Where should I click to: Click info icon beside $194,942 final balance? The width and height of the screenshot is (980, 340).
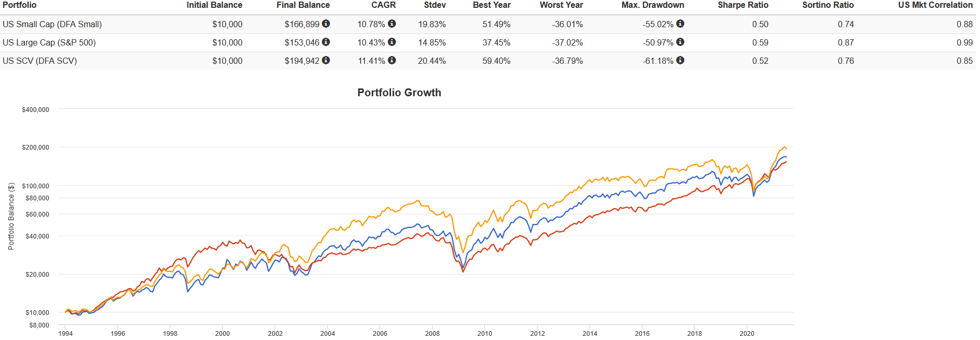[x=326, y=60]
